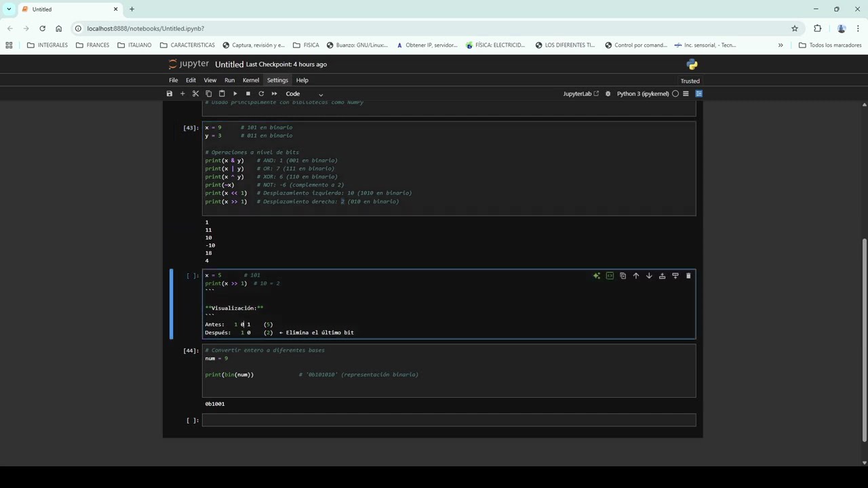Viewport: 868px width, 488px height.
Task: Click the Trusted notebook button
Action: [690, 81]
